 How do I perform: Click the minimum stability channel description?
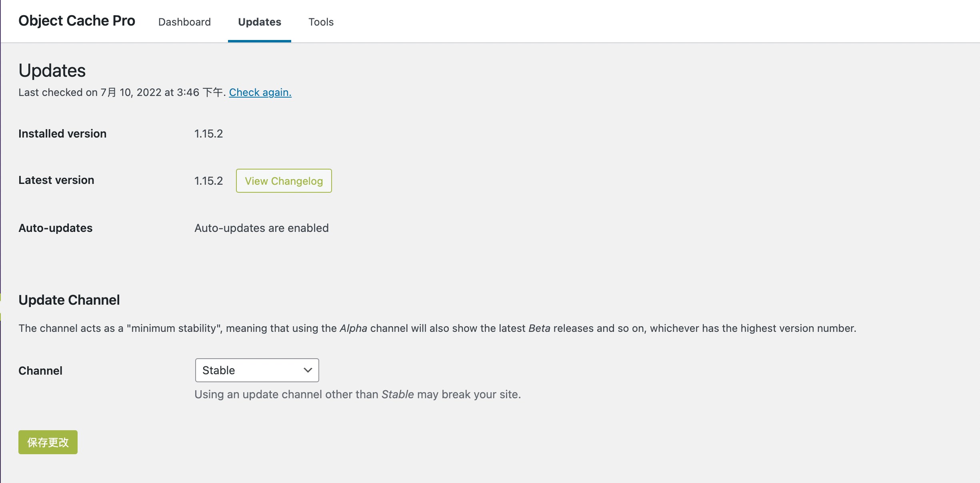coord(437,328)
